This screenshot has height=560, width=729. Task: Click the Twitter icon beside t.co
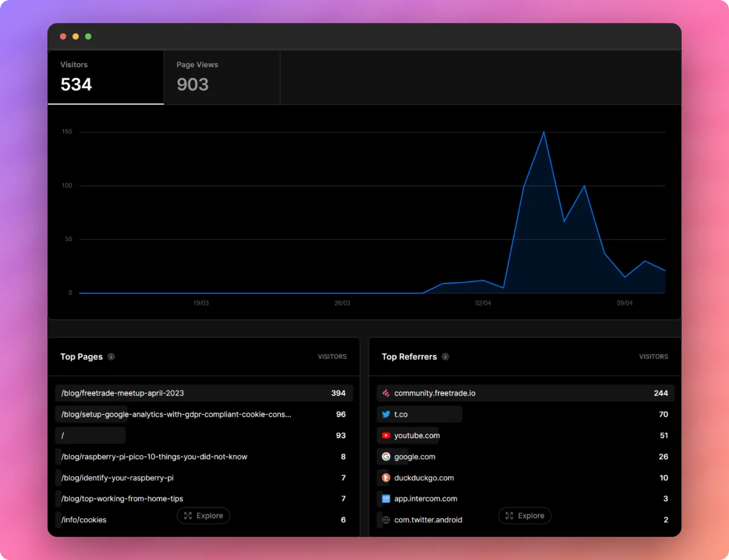[387, 414]
